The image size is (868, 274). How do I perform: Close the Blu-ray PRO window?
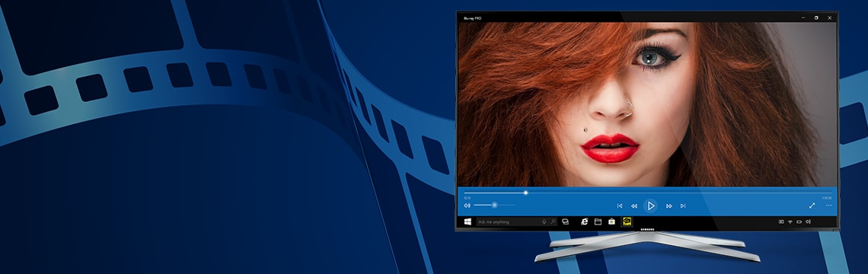829,18
